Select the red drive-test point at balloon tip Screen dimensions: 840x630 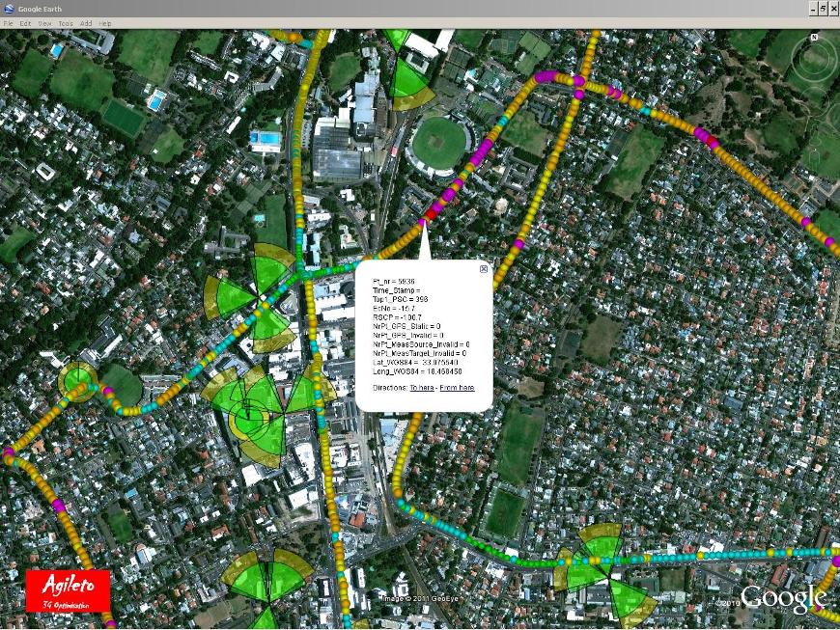(x=431, y=217)
